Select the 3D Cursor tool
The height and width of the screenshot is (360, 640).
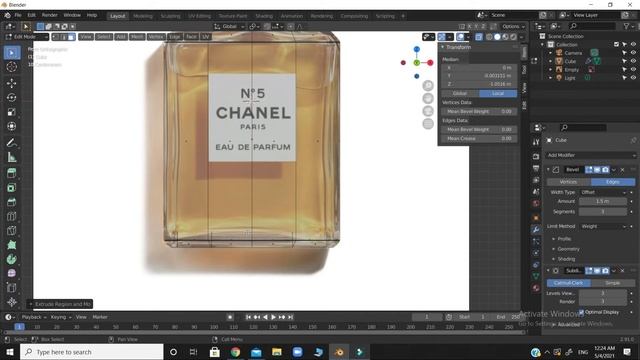coord(12,67)
